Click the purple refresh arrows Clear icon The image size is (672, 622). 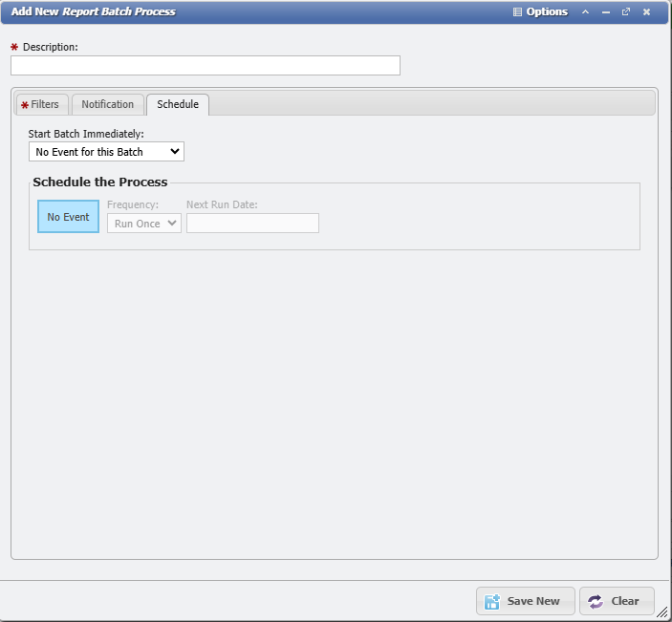tap(596, 601)
